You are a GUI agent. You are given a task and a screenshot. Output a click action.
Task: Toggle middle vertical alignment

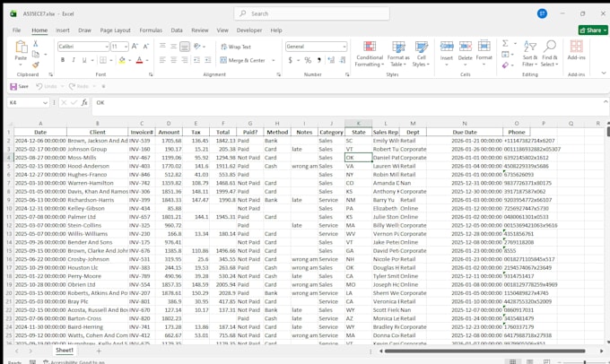click(173, 47)
